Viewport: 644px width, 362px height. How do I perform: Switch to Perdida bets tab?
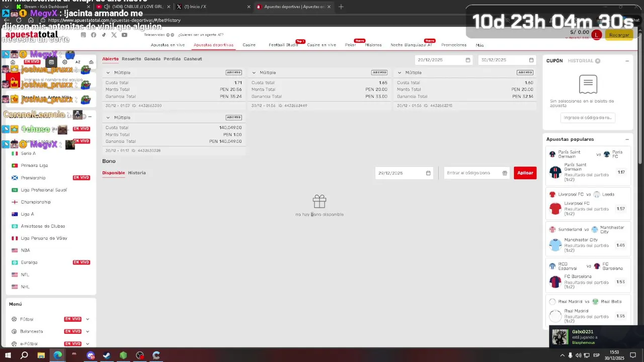click(172, 59)
